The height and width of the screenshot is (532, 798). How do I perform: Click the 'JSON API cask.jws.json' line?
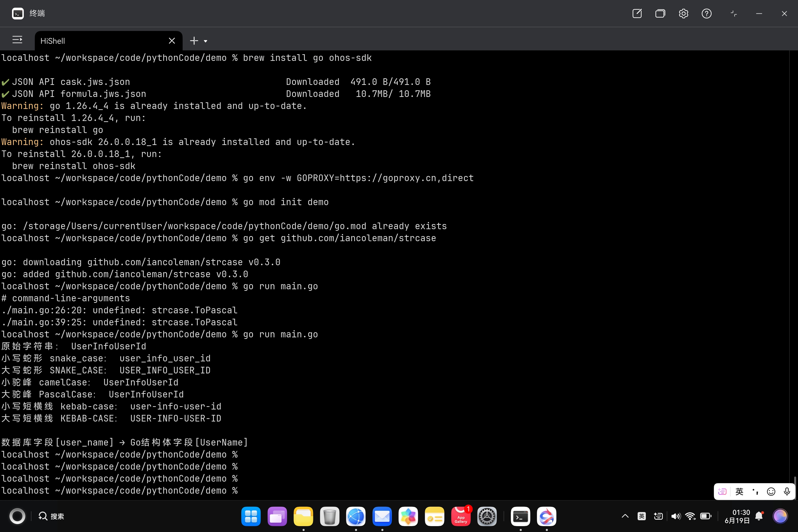(x=216, y=82)
